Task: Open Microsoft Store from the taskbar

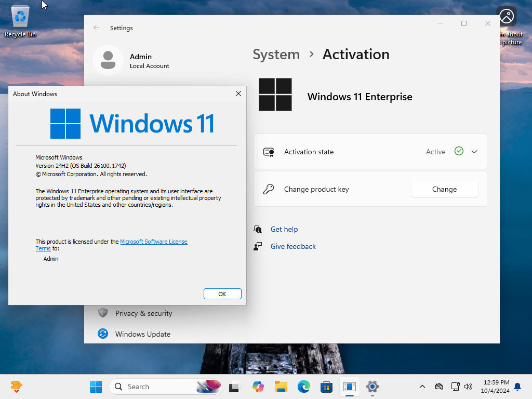Action: (326, 387)
